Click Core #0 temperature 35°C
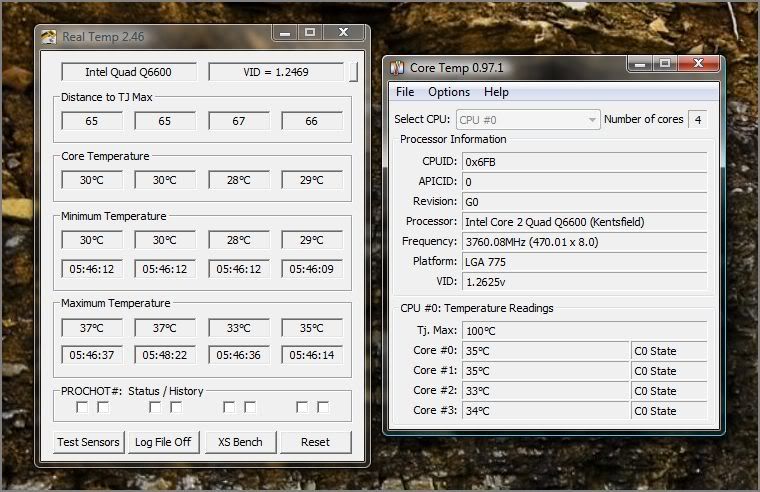760x492 pixels. (545, 351)
